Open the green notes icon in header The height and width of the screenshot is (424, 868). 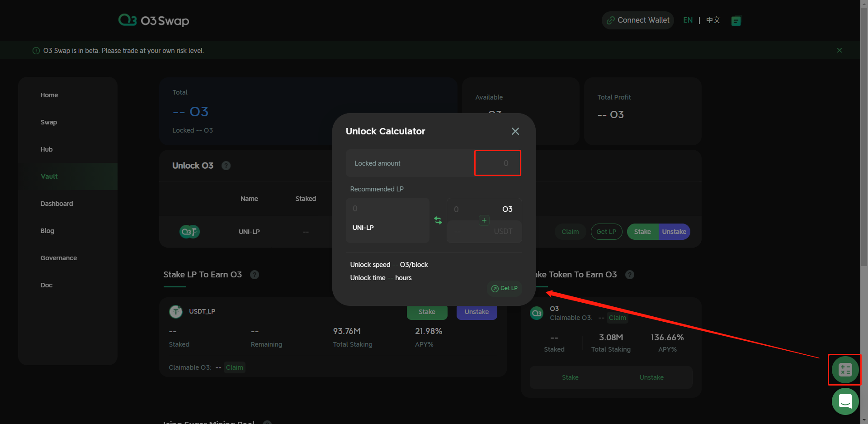(736, 20)
